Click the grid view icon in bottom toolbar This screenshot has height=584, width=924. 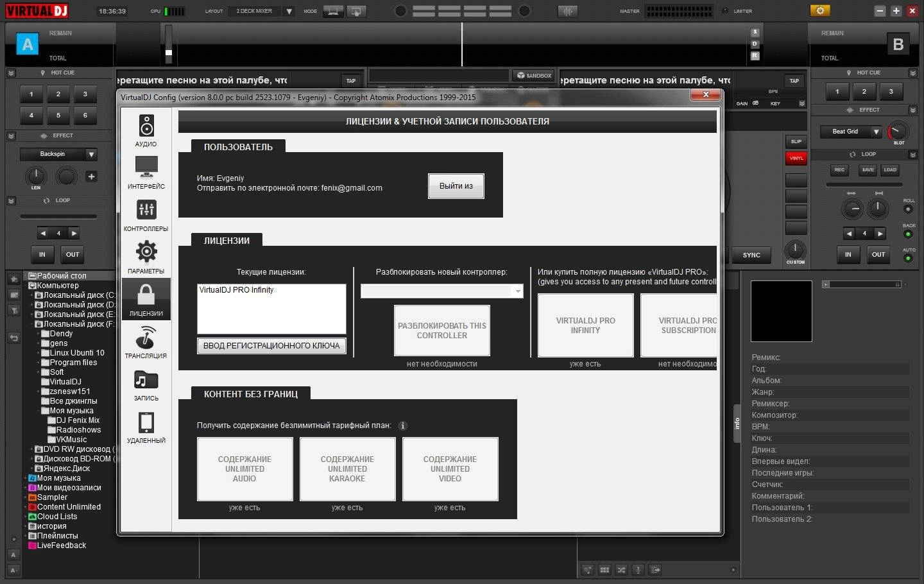click(604, 570)
